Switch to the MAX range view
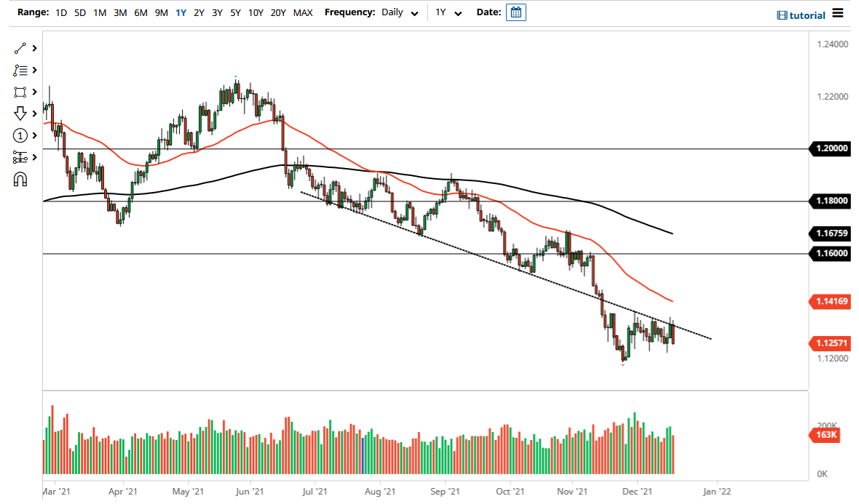Viewport: 859px width, 504px height. [x=303, y=12]
